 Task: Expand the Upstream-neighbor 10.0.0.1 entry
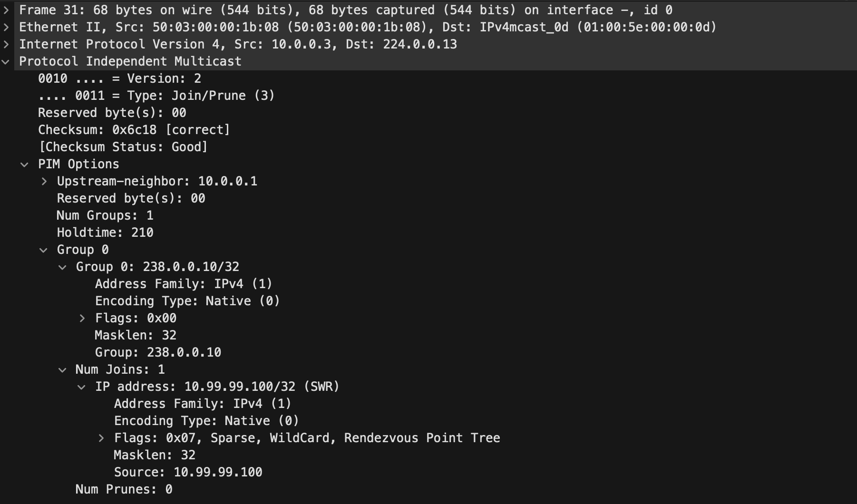tap(44, 181)
